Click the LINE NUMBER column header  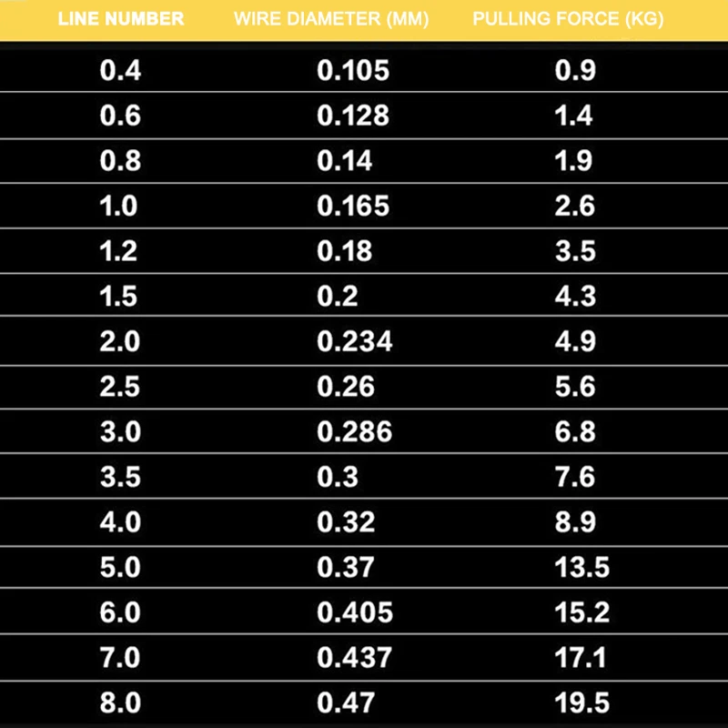(x=121, y=19)
